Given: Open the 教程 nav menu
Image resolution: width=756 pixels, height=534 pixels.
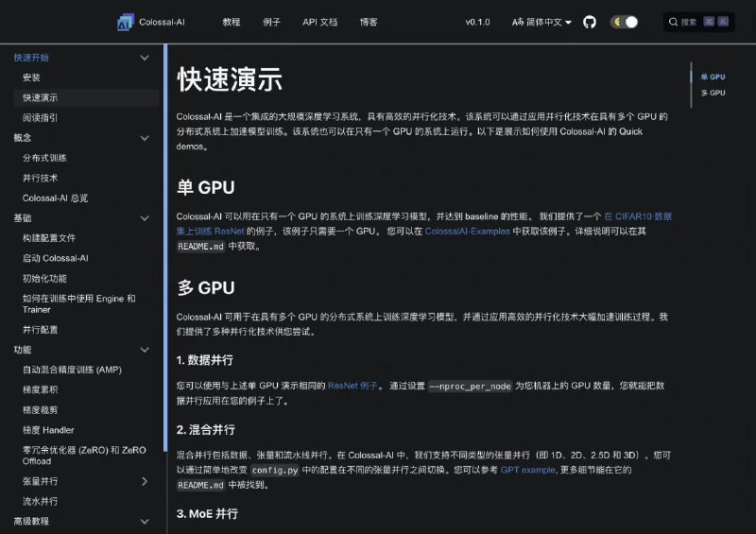Looking at the screenshot, I should (231, 22).
